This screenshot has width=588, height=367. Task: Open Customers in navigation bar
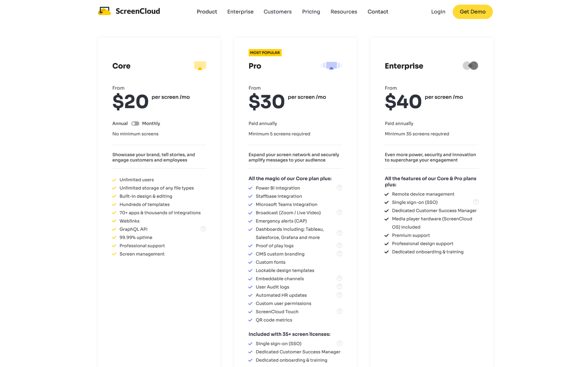pyautogui.click(x=277, y=12)
